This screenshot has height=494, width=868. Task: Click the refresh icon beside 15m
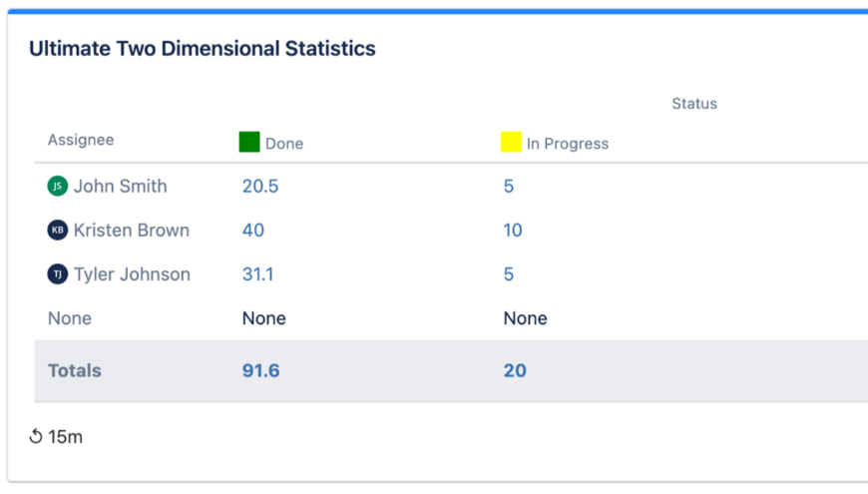[36, 436]
